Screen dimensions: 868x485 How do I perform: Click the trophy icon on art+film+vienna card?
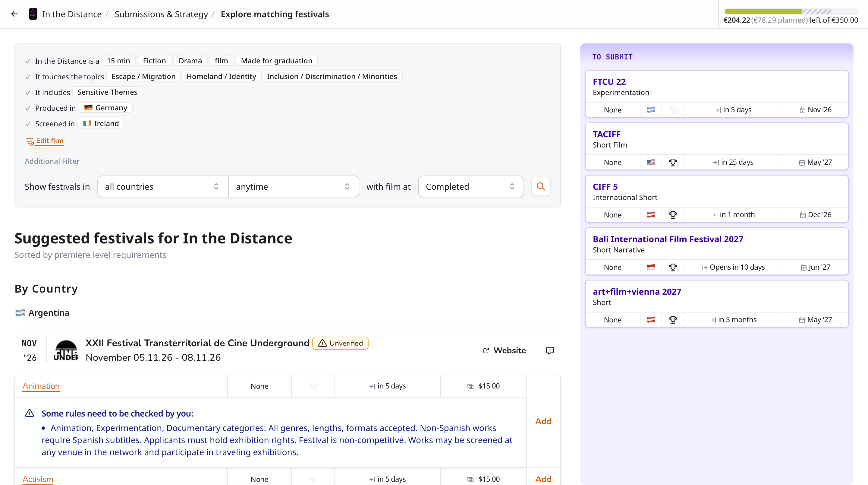[673, 320]
